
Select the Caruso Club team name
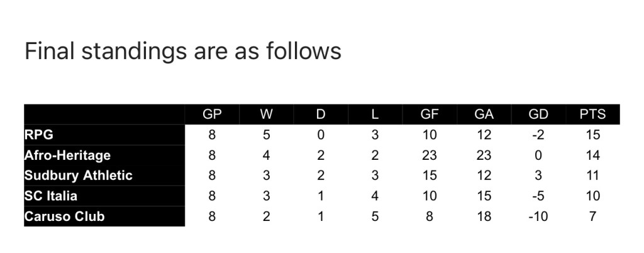pos(64,216)
